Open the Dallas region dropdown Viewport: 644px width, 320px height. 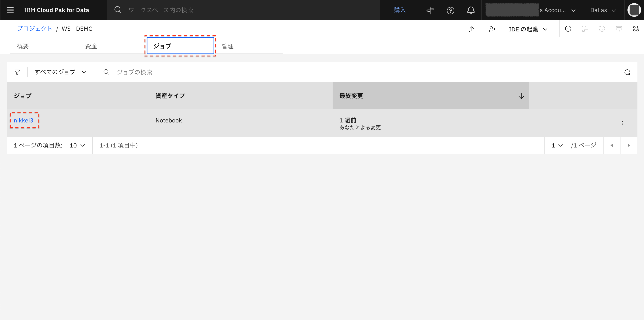[603, 10]
